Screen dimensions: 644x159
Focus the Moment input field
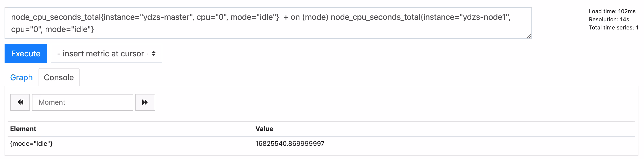(83, 102)
